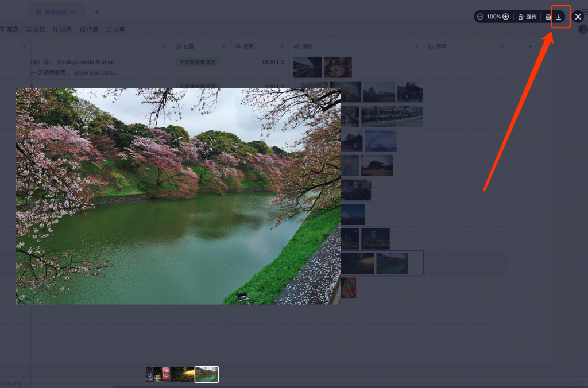
Task: Rotate the image with 旋转 button
Action: 527,17
